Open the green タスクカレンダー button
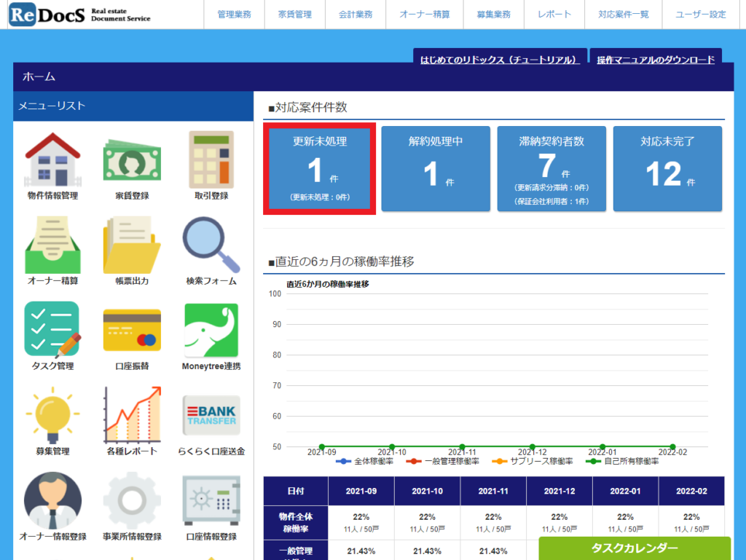Image resolution: width=746 pixels, height=560 pixels. tap(635, 548)
